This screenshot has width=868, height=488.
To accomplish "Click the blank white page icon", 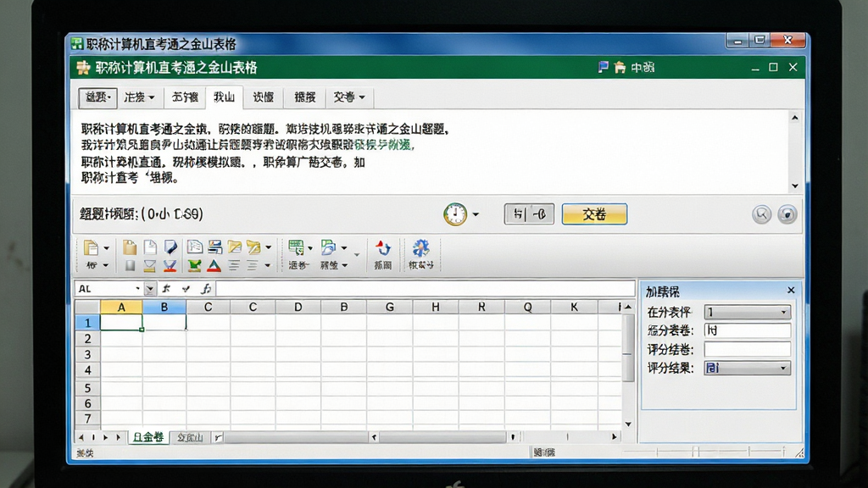I will [149, 247].
